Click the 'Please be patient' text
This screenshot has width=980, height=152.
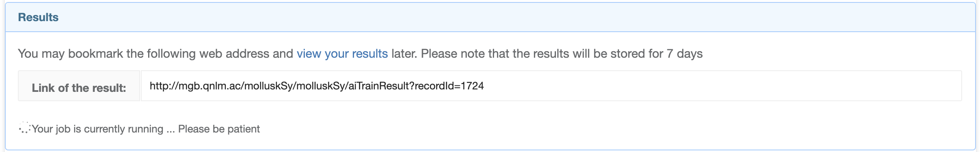pyautogui.click(x=219, y=129)
